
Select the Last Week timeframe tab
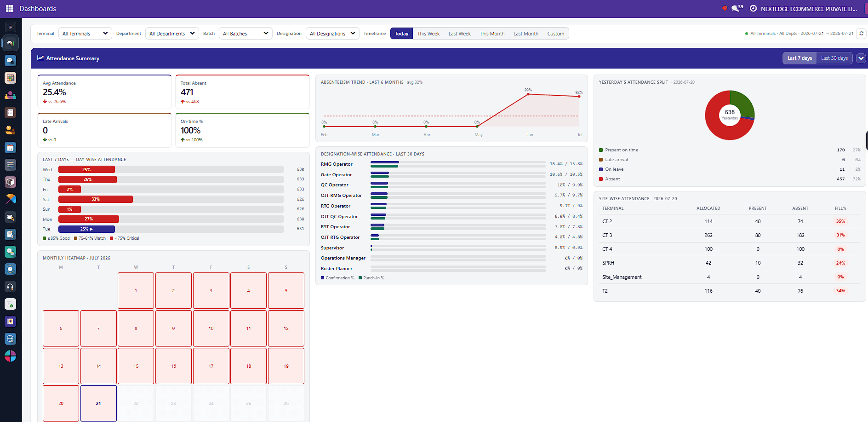point(460,34)
